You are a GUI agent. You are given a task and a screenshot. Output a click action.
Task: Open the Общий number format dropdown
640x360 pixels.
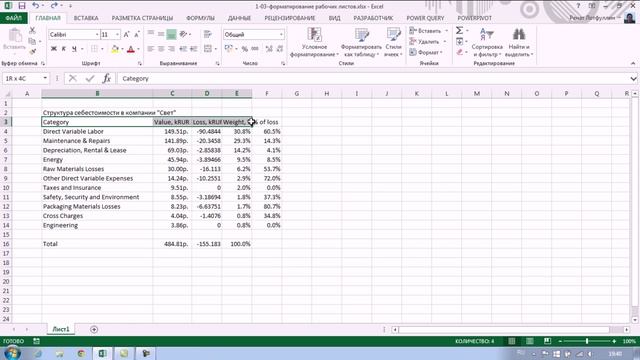click(281, 35)
